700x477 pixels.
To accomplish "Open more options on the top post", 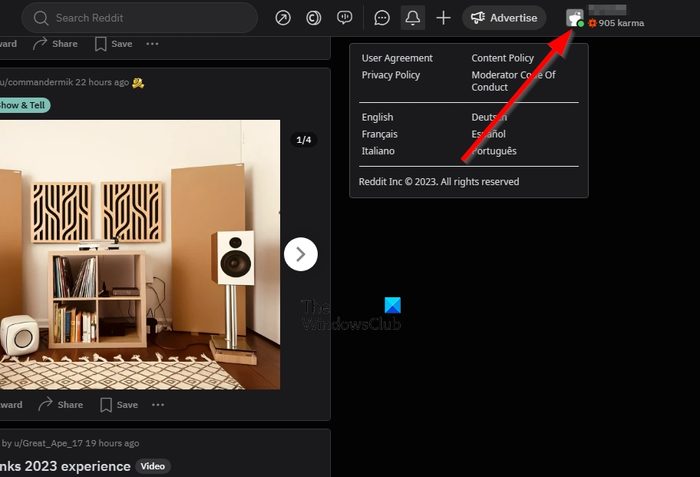I will [x=152, y=44].
